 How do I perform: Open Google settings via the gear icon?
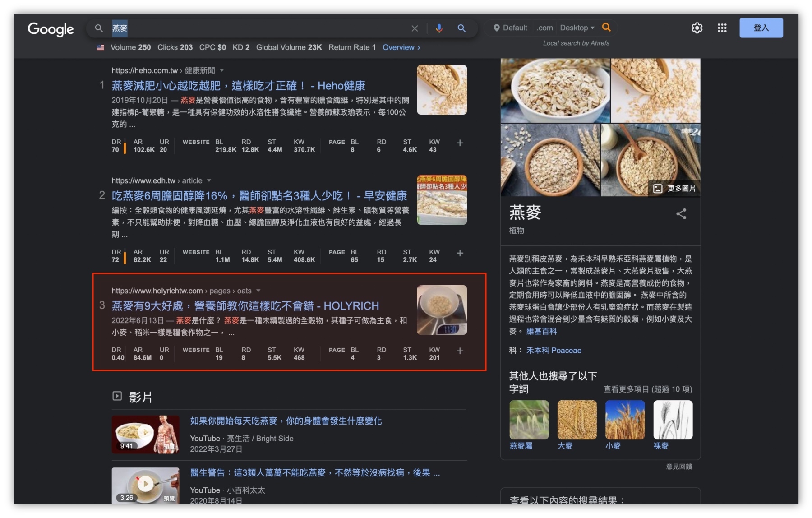697,28
